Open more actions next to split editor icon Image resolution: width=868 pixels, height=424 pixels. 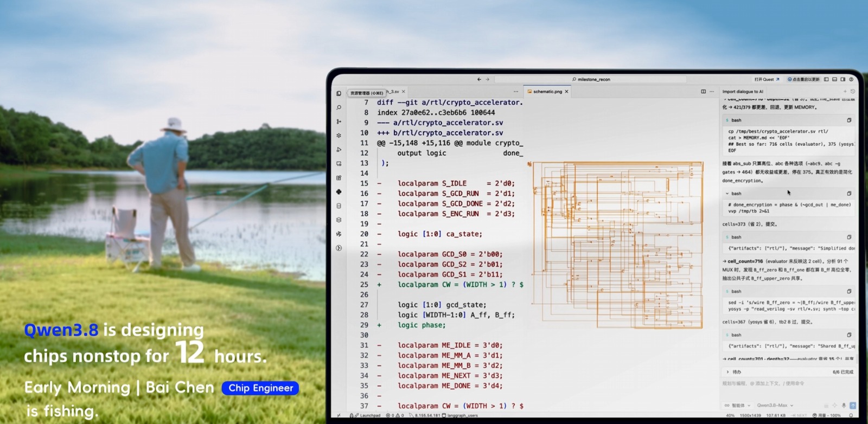tap(712, 92)
